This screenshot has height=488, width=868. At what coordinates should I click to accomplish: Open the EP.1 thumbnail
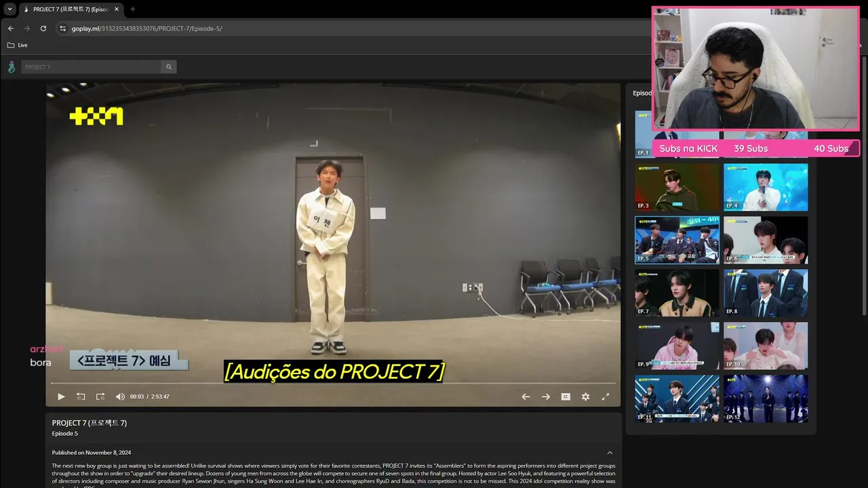tap(643, 134)
